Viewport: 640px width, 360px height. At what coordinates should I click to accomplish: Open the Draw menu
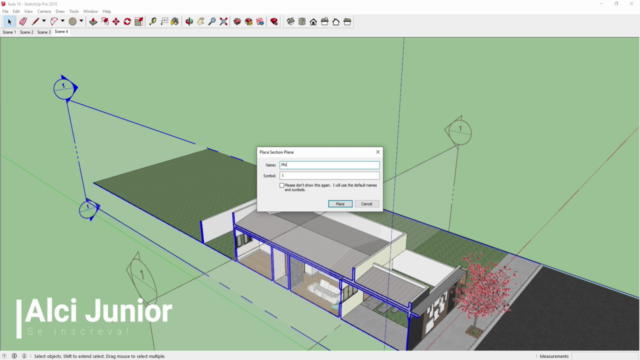point(60,11)
